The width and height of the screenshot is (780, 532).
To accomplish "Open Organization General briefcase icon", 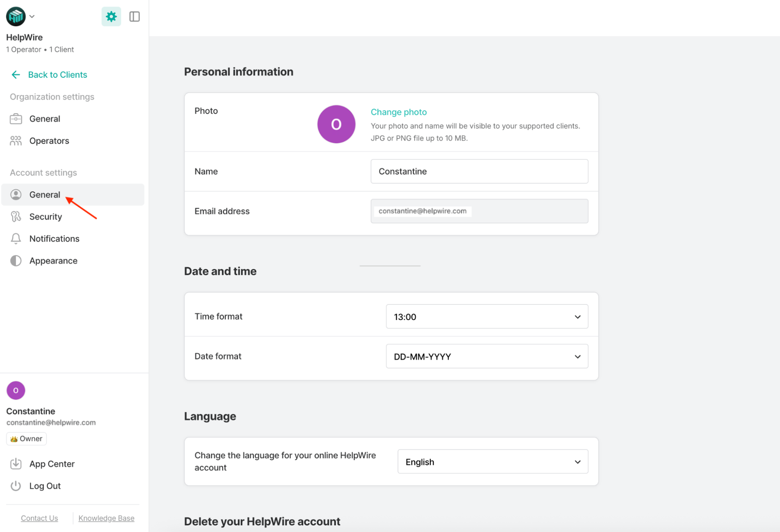I will [x=16, y=119].
